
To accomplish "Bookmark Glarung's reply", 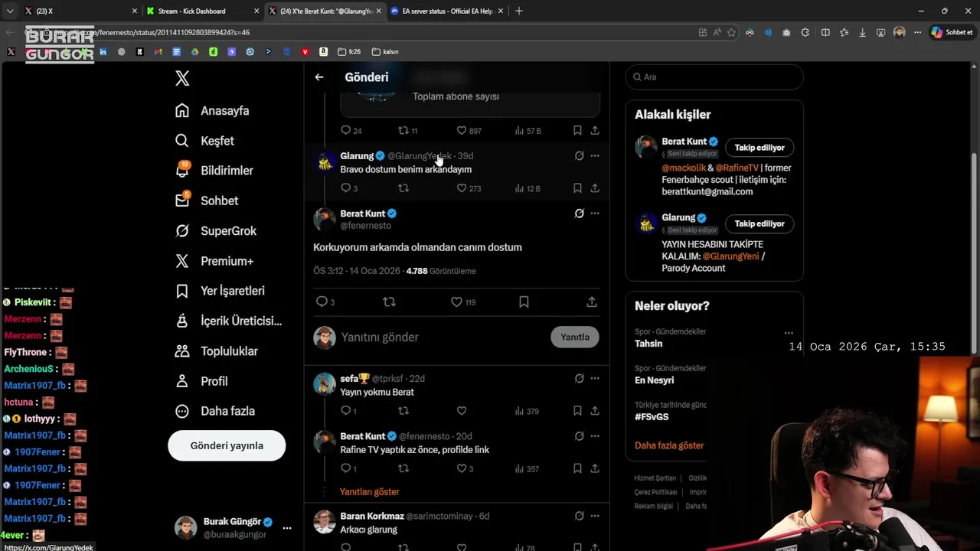I will pyautogui.click(x=577, y=188).
